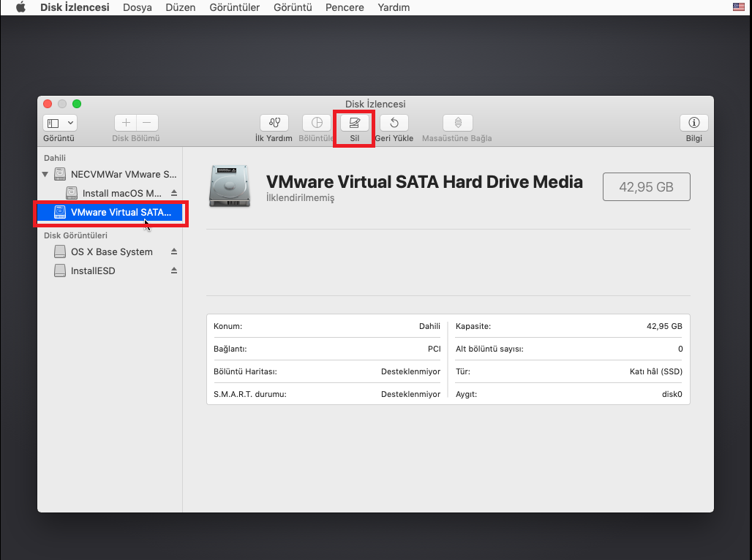Viewport: 752px width, 560px height.
Task: Eject the Install macOS volume
Action: [174, 193]
